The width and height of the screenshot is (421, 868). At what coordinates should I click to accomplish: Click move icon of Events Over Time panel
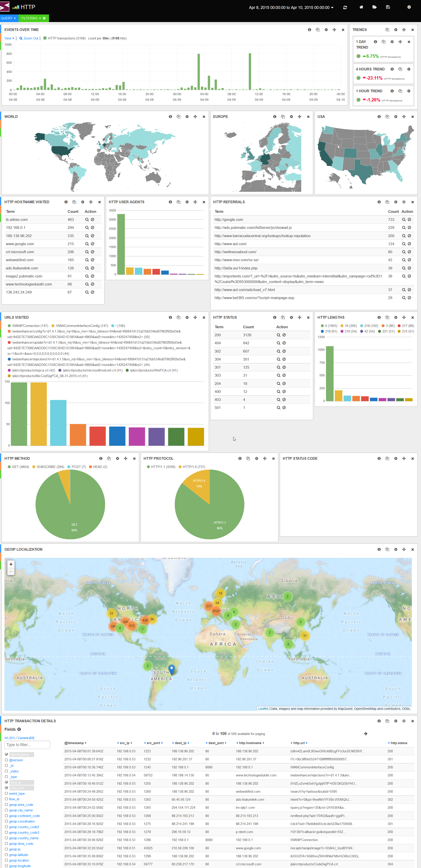[x=334, y=30]
